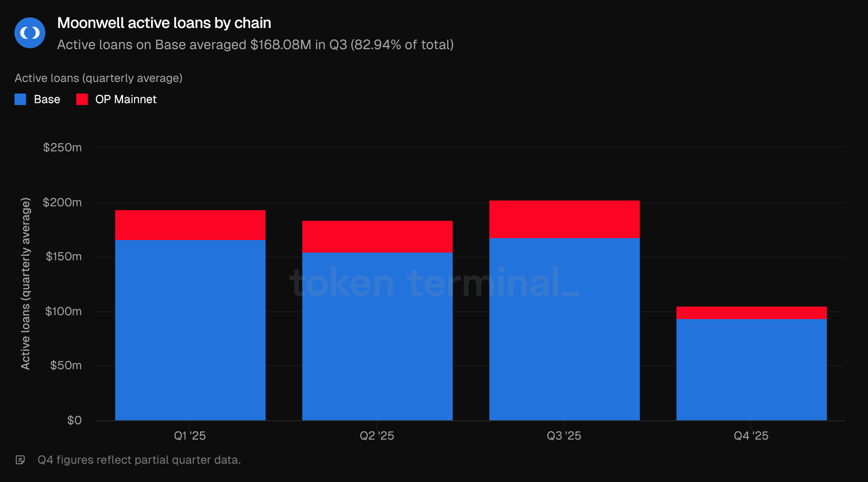The height and width of the screenshot is (482, 868).
Task: Click the Base legend label
Action: point(47,99)
